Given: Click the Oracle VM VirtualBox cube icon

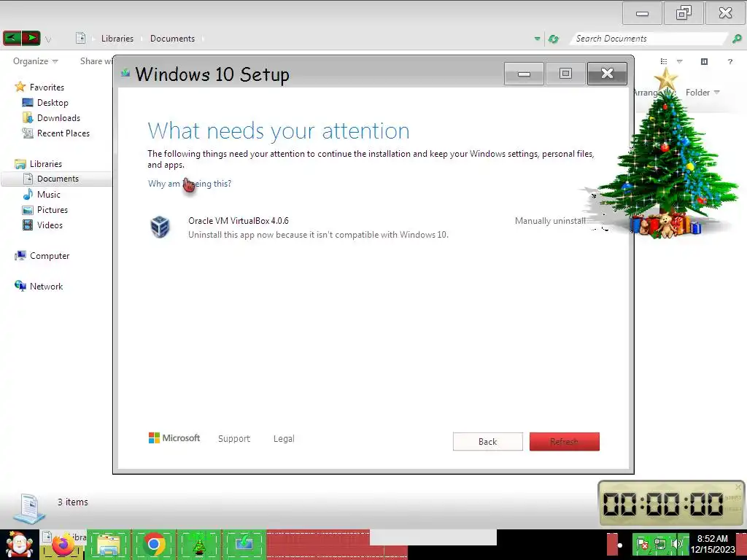Looking at the screenshot, I should 160,227.
